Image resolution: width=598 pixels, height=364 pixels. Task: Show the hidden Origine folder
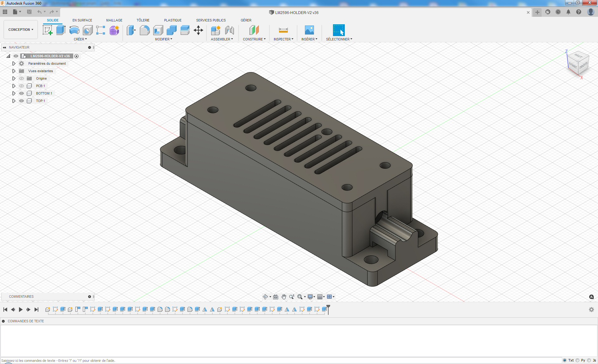[x=21, y=78]
